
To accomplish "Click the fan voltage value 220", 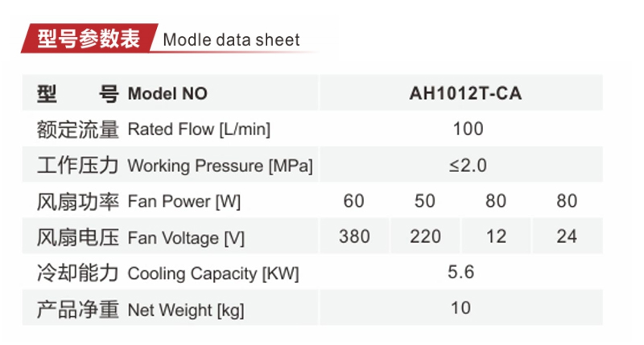I will 425,236.
